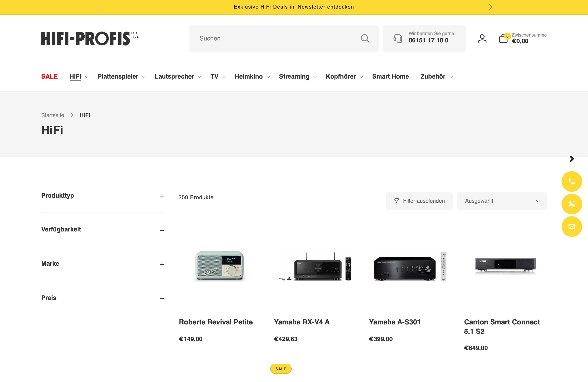Toggle 'Filter ausblenden' to hide filters
Image resolution: width=588 pixels, height=382 pixels.
pos(419,201)
